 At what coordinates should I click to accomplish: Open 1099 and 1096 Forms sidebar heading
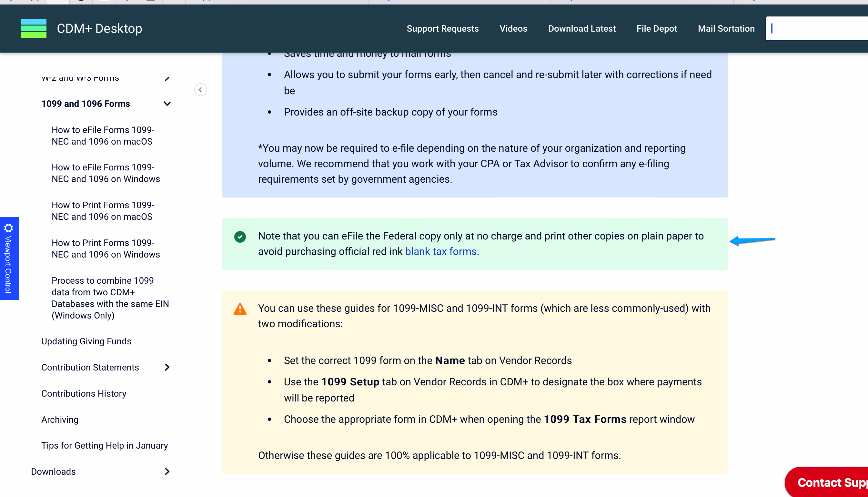click(86, 103)
